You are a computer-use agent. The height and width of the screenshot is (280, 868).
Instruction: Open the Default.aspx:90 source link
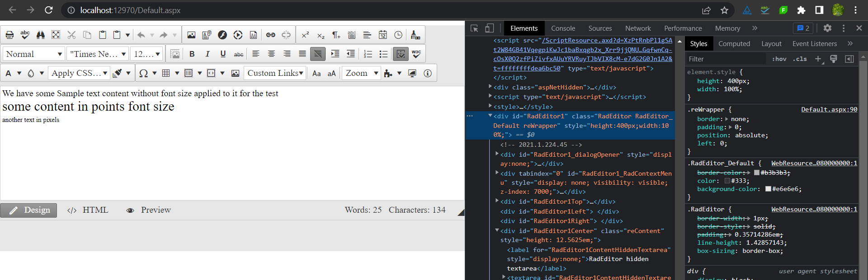pos(829,109)
